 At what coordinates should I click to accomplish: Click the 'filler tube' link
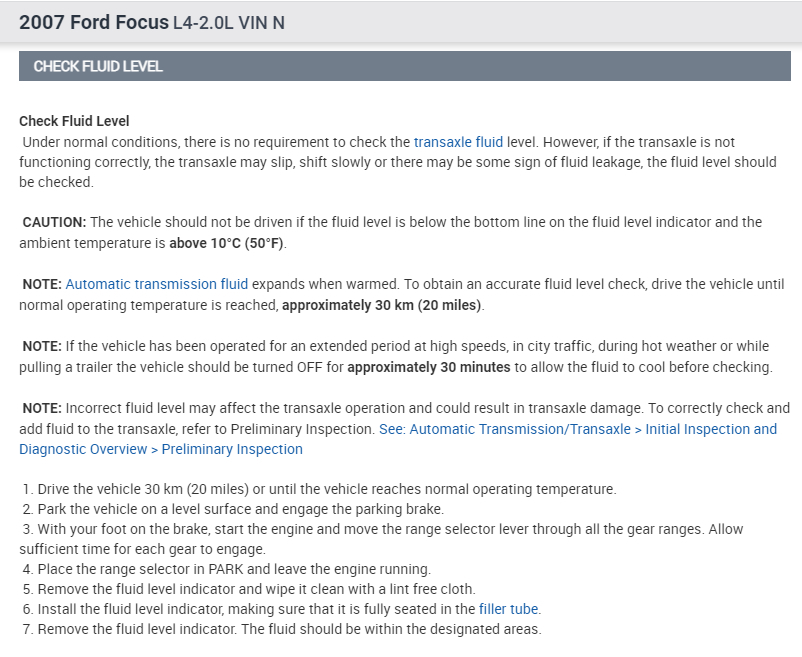pos(510,609)
